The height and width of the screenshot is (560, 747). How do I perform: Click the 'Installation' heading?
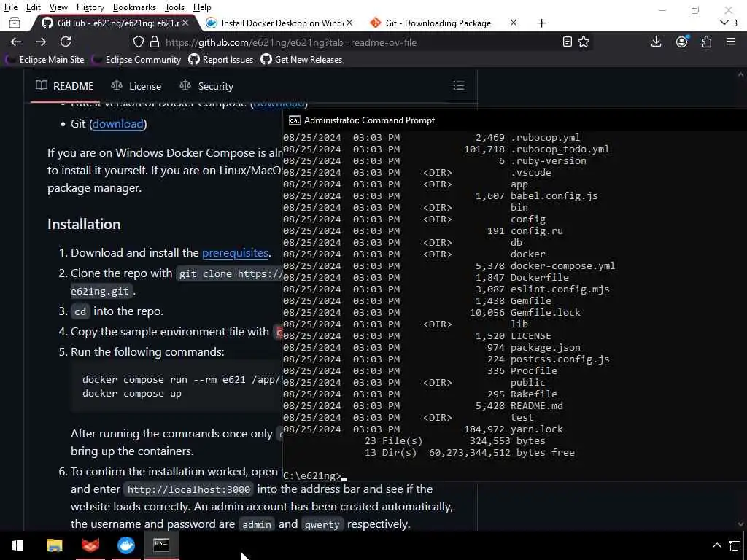[x=84, y=225]
